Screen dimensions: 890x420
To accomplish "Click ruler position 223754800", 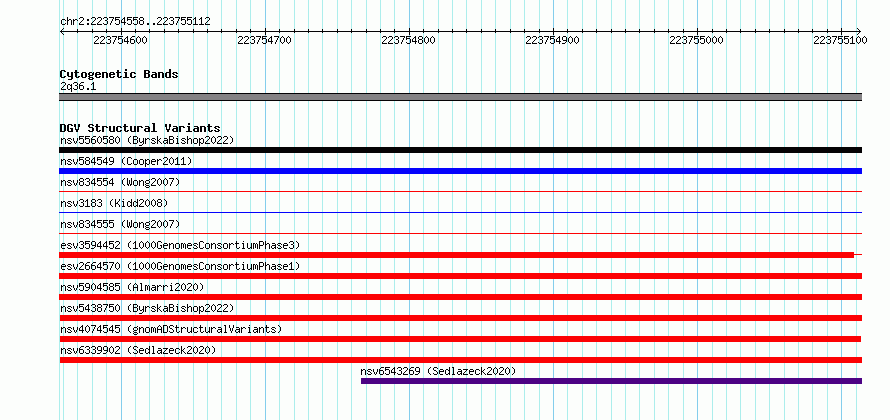I will point(409,40).
